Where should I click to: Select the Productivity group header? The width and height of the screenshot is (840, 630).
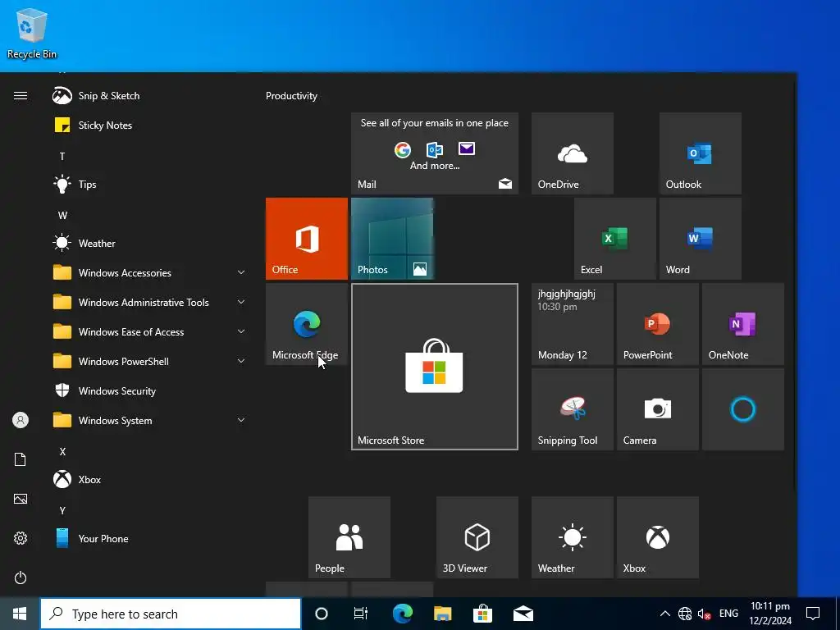291,96
